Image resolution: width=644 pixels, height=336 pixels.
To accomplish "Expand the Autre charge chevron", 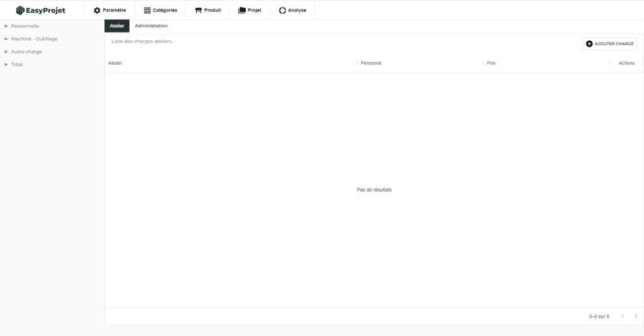I will 6,51.
